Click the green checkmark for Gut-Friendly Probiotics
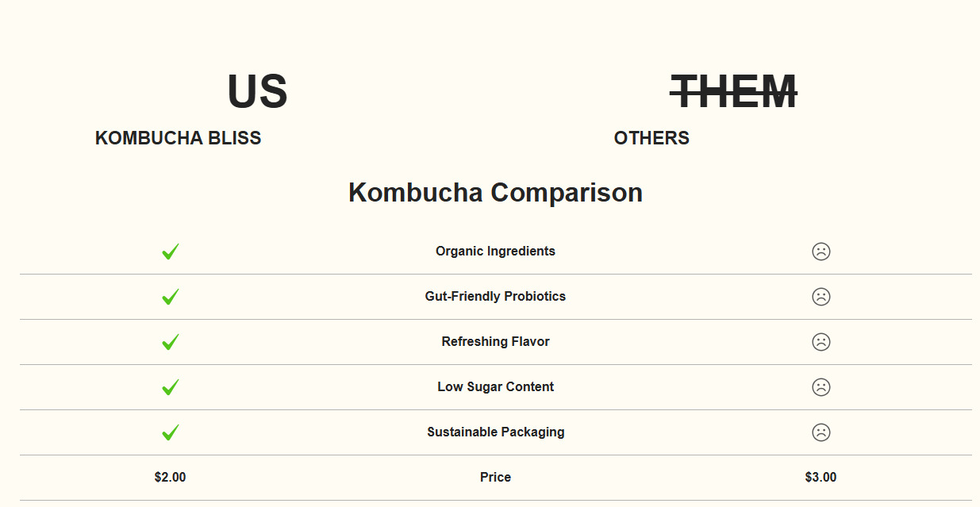Viewport: 980px width, 507px height. tap(170, 297)
